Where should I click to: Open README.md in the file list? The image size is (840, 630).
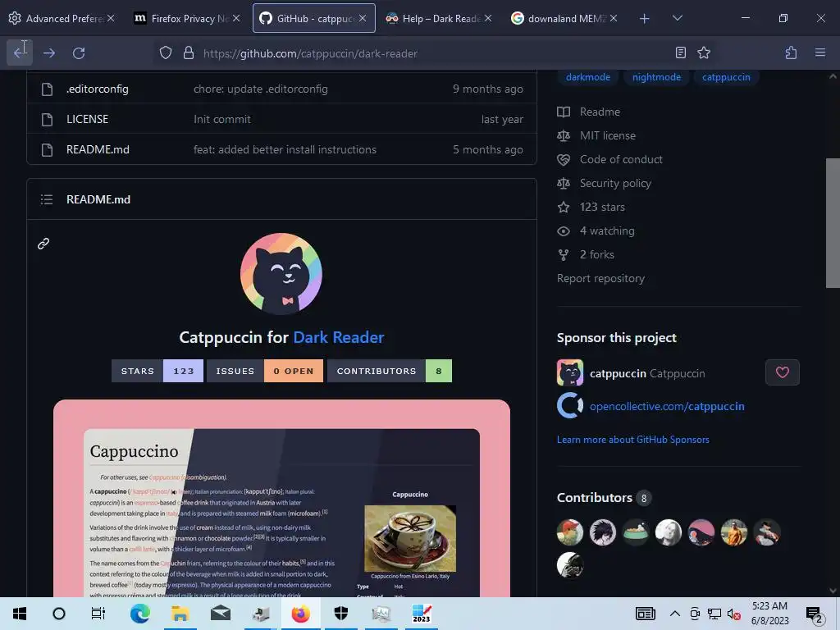(x=98, y=149)
